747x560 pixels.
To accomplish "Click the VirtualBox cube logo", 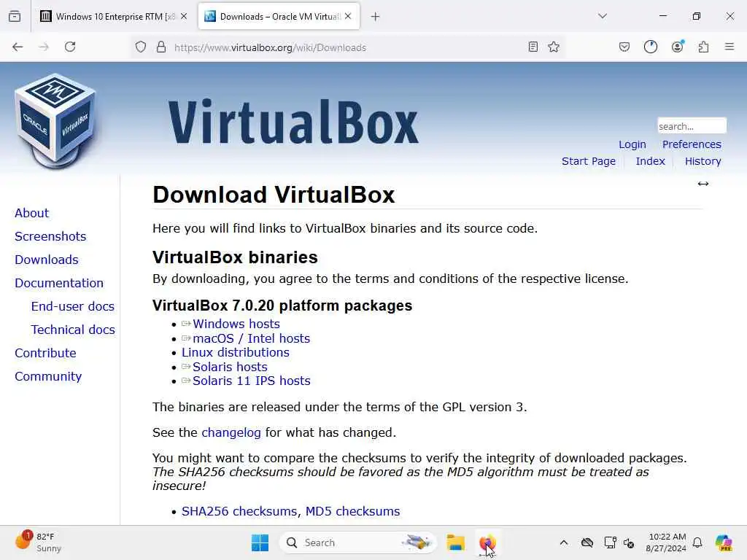I will pyautogui.click(x=55, y=121).
